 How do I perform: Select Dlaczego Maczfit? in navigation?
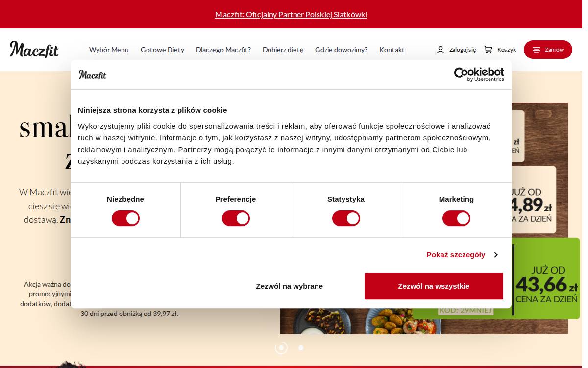coord(223,50)
